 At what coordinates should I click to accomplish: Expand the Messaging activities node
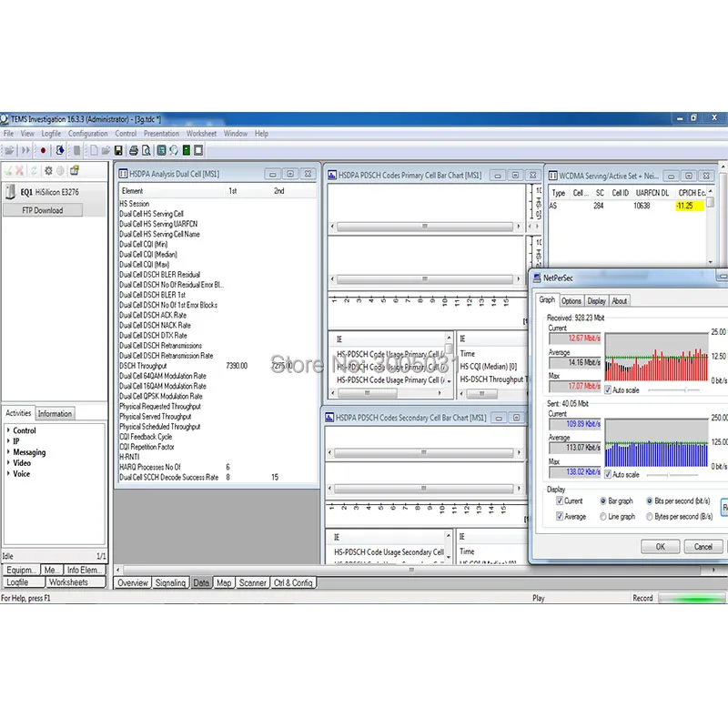(x=8, y=451)
